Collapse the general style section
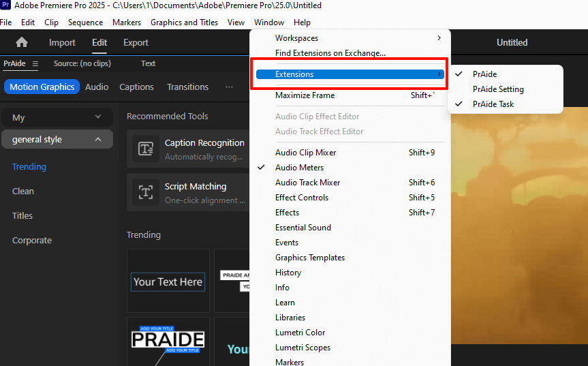 pyautogui.click(x=57, y=140)
